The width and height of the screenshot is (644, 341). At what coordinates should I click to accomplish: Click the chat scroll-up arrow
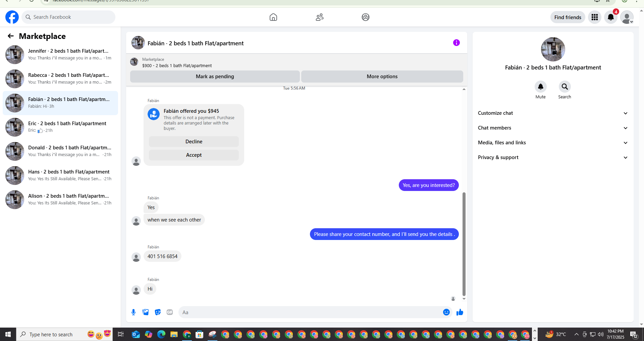tap(464, 89)
